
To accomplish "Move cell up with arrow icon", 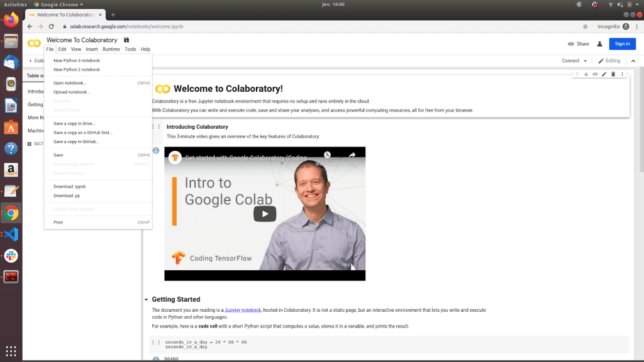I will pyautogui.click(x=577, y=74).
